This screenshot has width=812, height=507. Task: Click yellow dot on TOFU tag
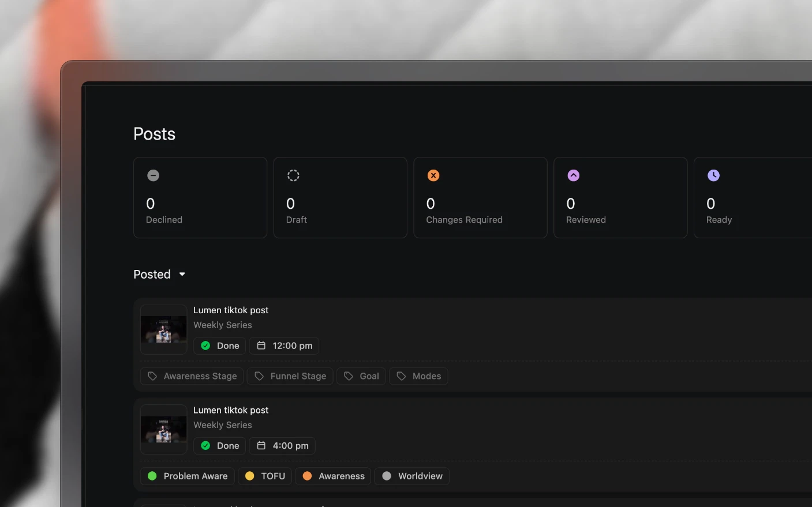(250, 476)
